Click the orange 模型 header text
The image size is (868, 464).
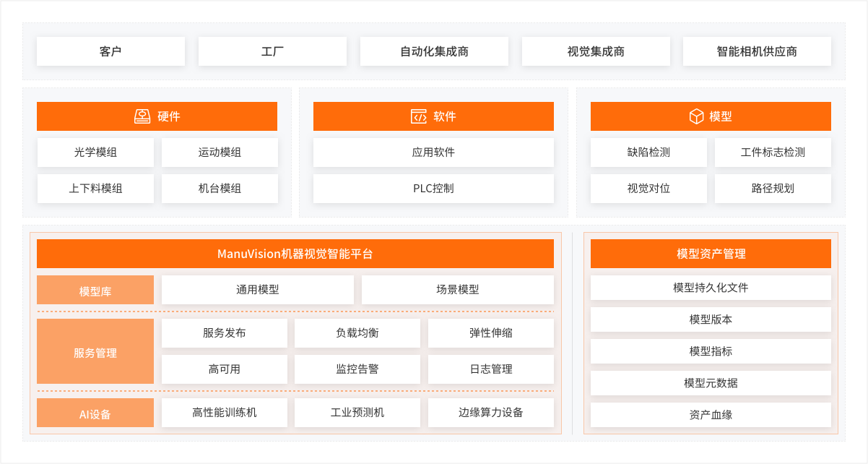pyautogui.click(x=721, y=116)
